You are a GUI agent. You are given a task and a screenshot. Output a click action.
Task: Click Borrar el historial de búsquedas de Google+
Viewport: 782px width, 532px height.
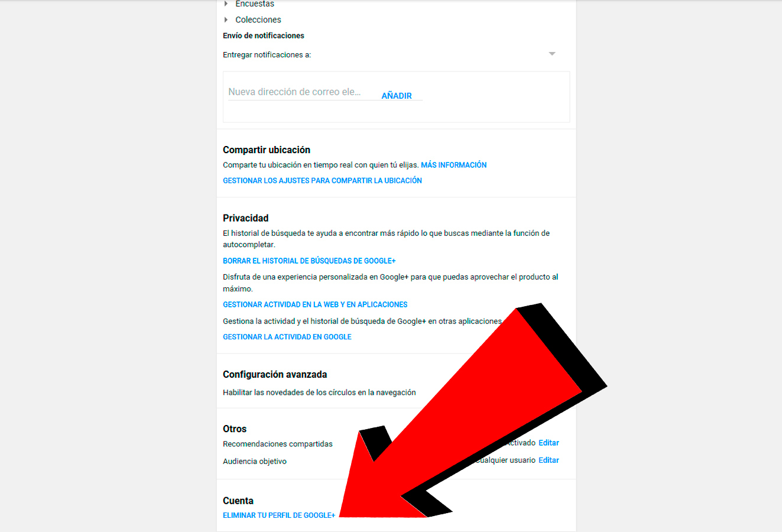pos(309,261)
